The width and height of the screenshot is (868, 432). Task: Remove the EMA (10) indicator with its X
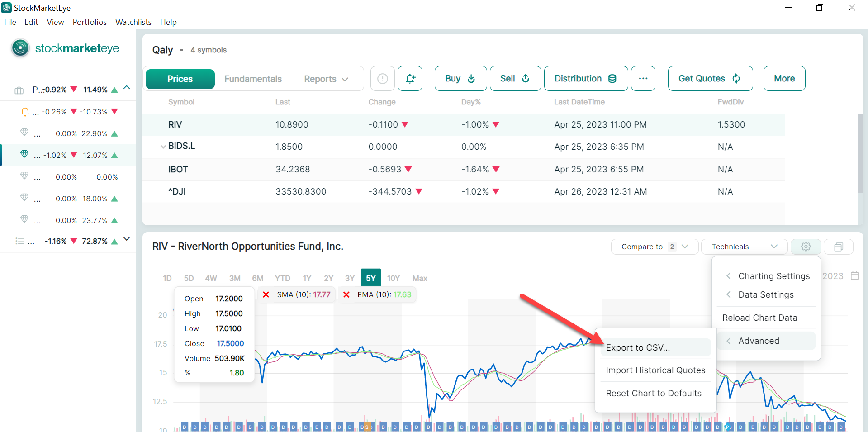pyautogui.click(x=346, y=294)
